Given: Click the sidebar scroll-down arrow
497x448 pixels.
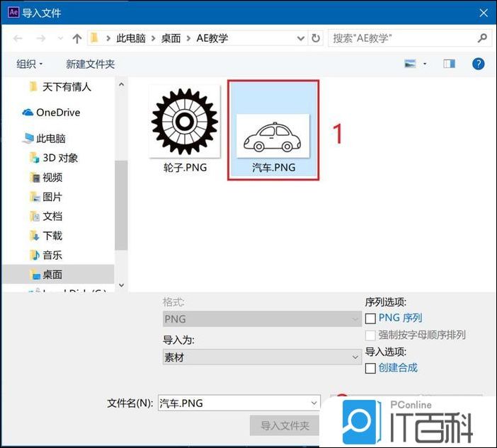Looking at the screenshot, I should 121,285.
